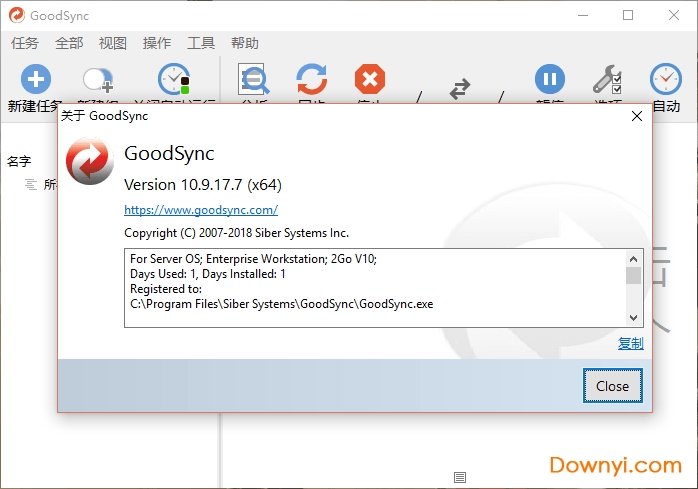Viewport: 698px width, 489px height.
Task: Close the About GoodSync dialog with X
Action: coord(637,116)
